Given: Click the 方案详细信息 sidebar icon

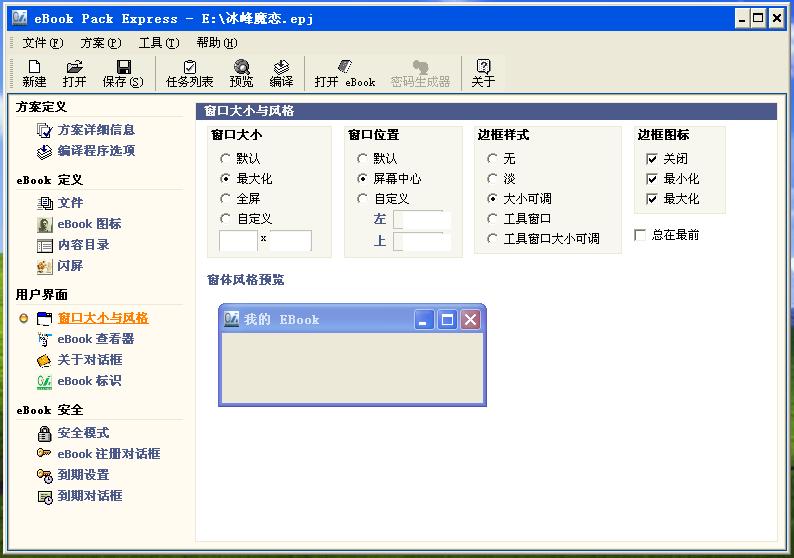Looking at the screenshot, I should point(45,131).
